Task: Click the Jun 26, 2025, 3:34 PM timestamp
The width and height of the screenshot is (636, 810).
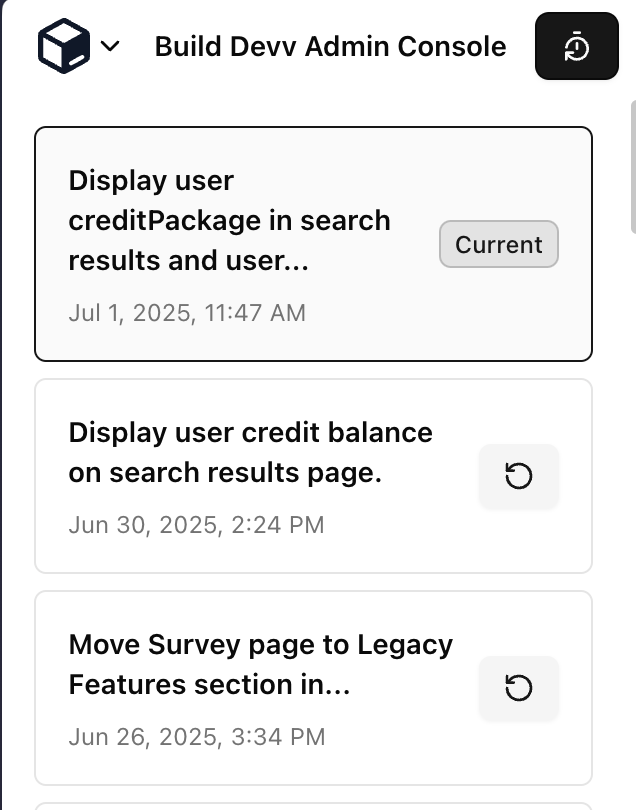Action: tap(196, 737)
